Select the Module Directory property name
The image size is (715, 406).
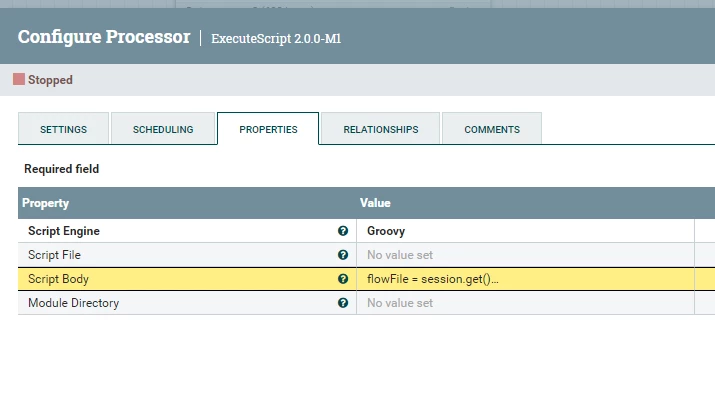tap(73, 303)
